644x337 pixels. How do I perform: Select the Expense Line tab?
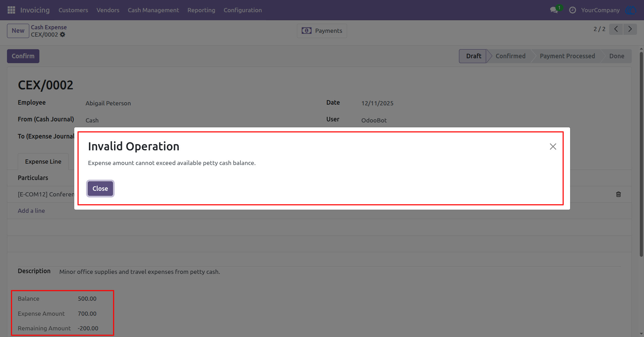pyautogui.click(x=43, y=162)
